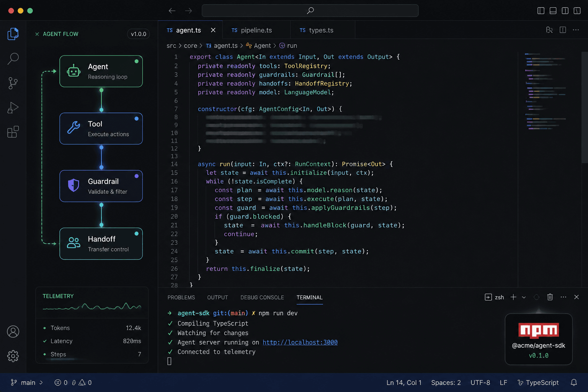The width and height of the screenshot is (588, 392).
Task: Click the Agent class breadcrumb
Action: click(258, 46)
